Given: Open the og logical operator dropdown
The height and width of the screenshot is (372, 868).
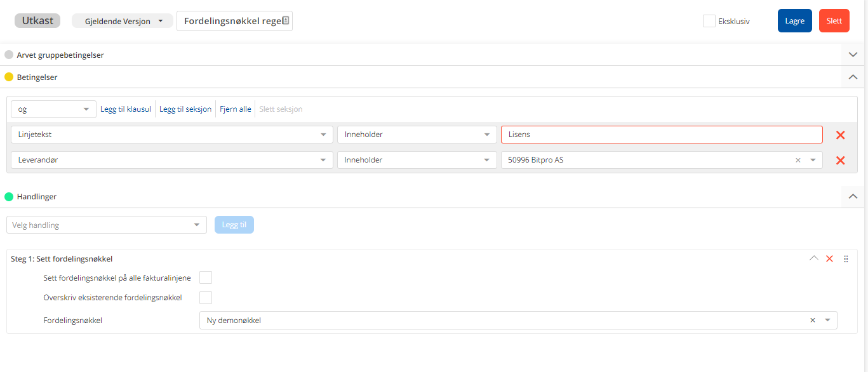Looking at the screenshot, I should pyautogui.click(x=53, y=109).
